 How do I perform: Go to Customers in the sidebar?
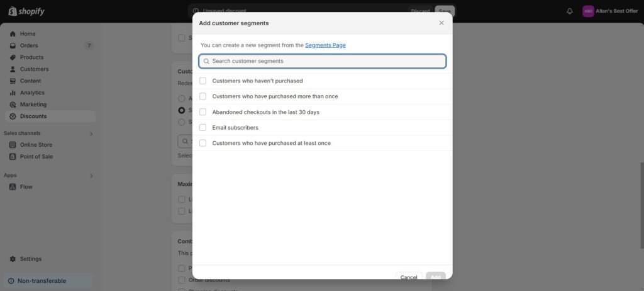click(34, 69)
